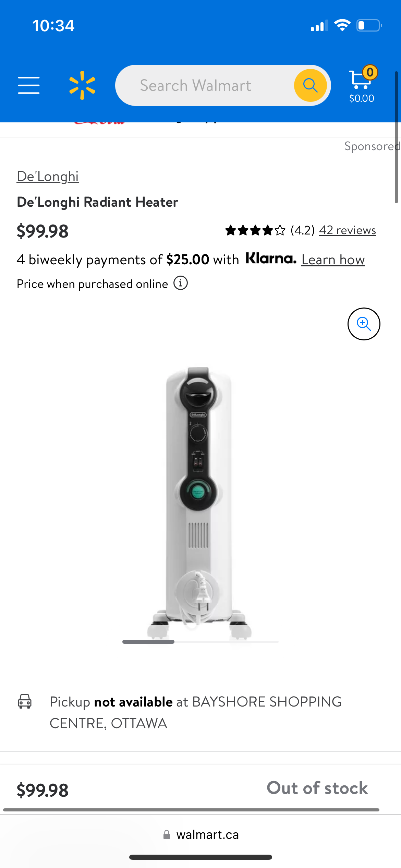
Task: Zoom the product image with magnifier icon
Action: point(364,324)
